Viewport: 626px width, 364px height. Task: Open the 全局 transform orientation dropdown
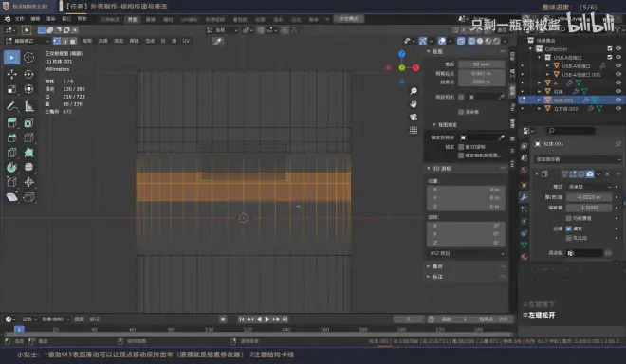coord(222,30)
